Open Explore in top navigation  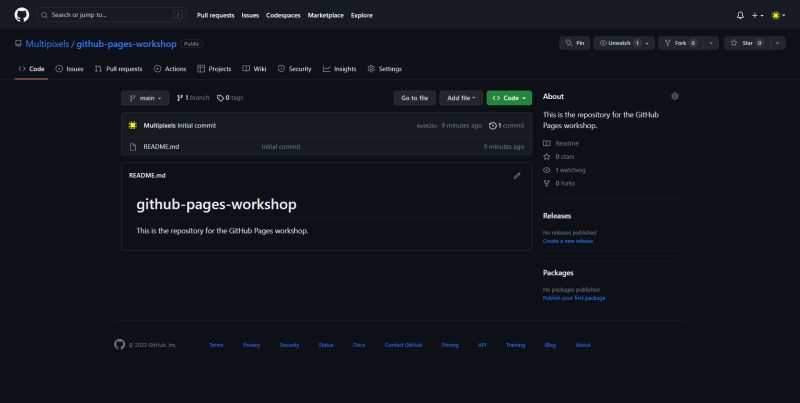(x=362, y=15)
